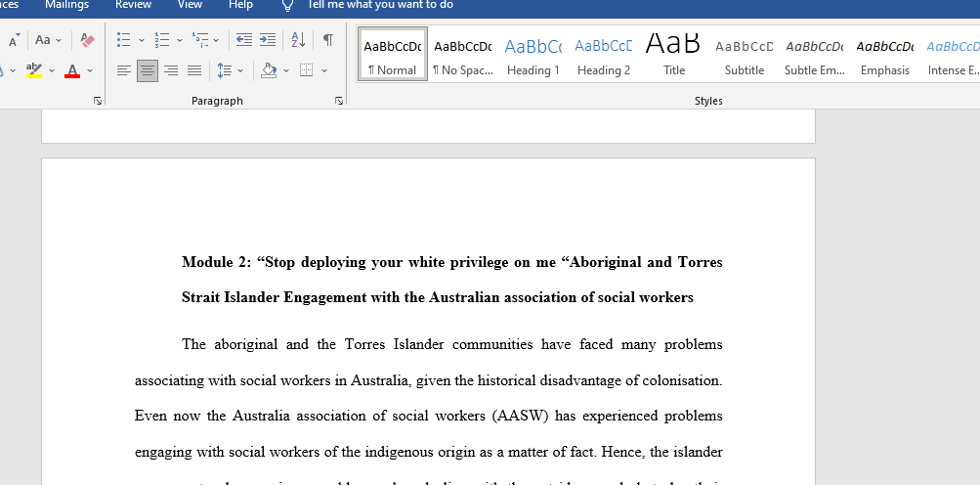Open the Numbering library dropdown arrow
The image size is (980, 485).
180,40
